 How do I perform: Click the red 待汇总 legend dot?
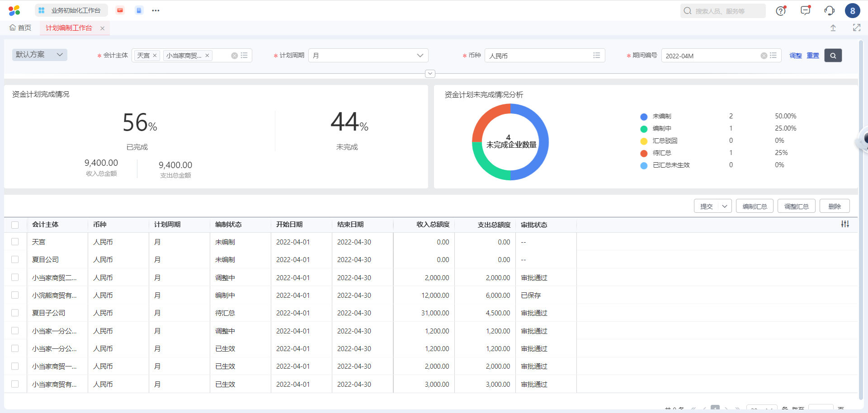(644, 153)
